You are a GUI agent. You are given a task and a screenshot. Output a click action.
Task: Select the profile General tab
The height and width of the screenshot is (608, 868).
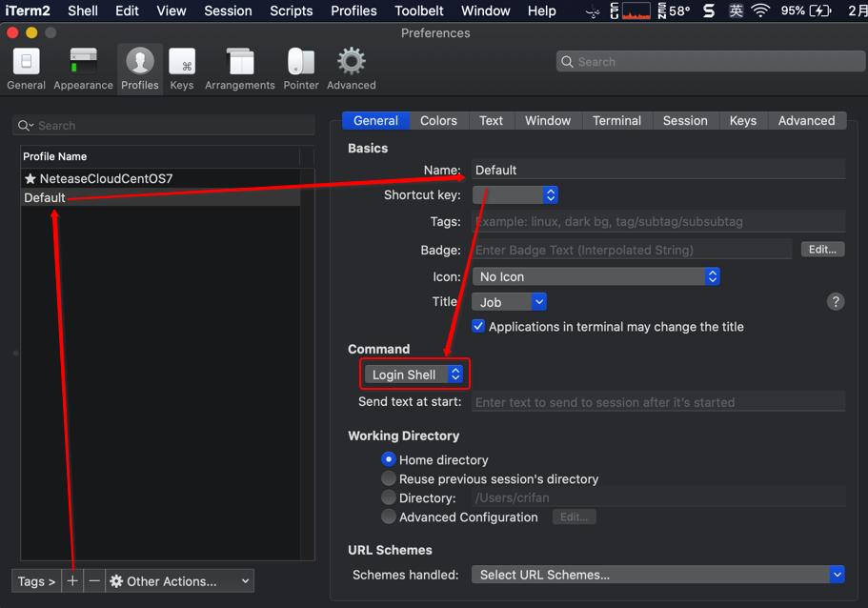coord(375,121)
